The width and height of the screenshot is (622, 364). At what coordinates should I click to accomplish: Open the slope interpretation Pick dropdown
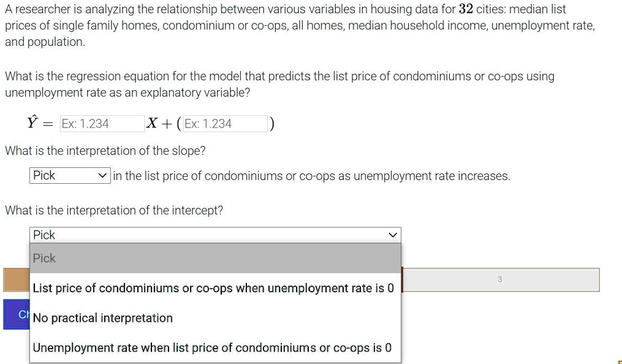[x=69, y=175]
